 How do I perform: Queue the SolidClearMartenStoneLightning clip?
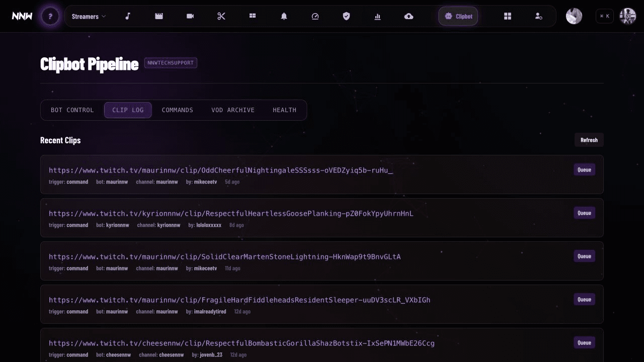click(x=584, y=256)
